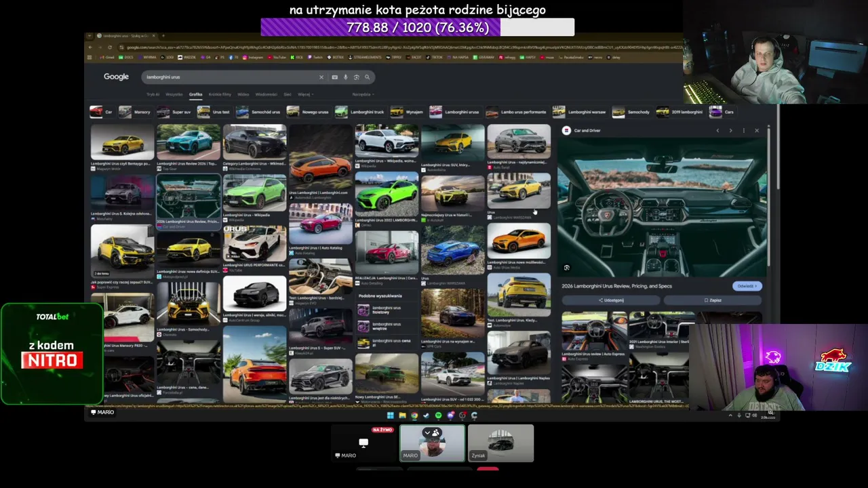Filter results by the Urus test chip
The height and width of the screenshot is (488, 868).
coord(214,112)
